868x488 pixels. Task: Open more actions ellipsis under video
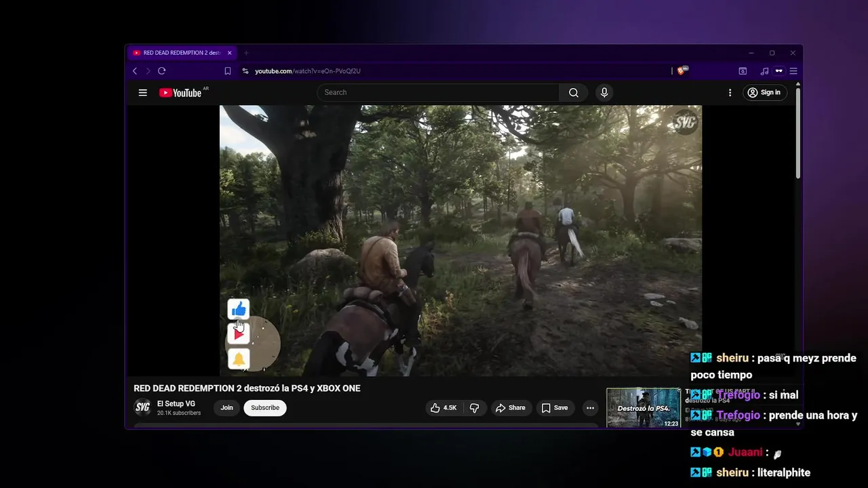(590, 408)
